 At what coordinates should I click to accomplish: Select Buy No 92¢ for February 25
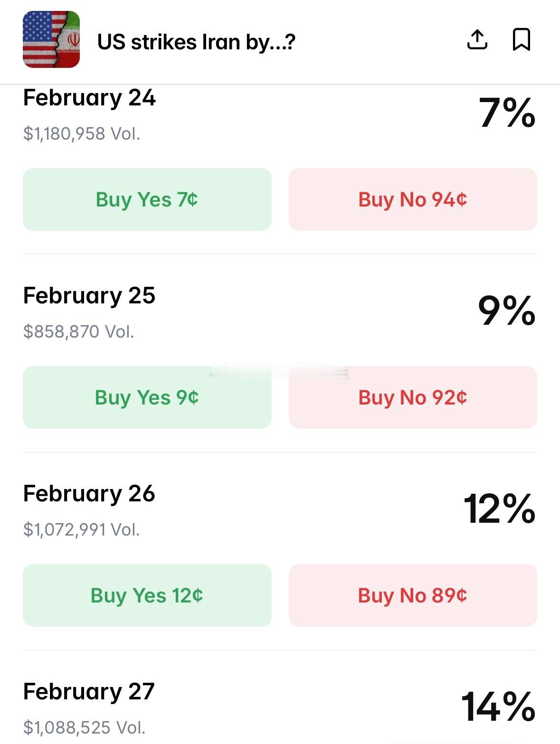point(413,397)
